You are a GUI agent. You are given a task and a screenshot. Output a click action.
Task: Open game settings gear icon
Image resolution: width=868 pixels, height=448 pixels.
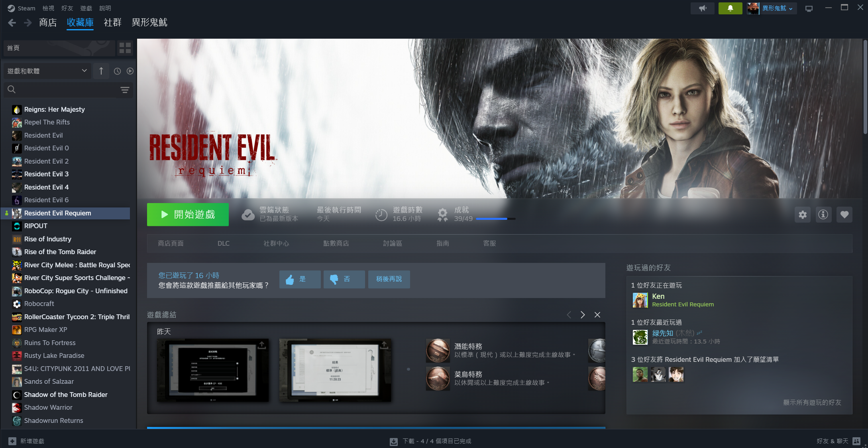(x=803, y=215)
